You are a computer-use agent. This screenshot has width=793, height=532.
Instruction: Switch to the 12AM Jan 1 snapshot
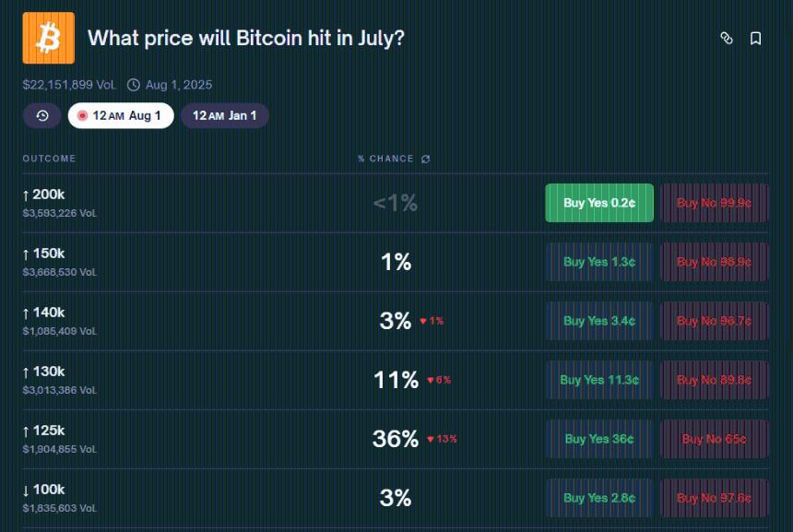(224, 116)
